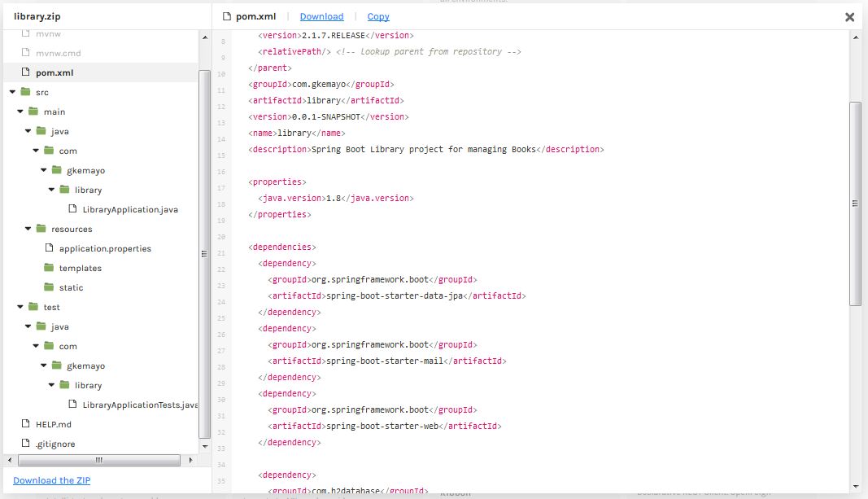
Task: Click the folder icon next to src
Action: pyautogui.click(x=24, y=92)
